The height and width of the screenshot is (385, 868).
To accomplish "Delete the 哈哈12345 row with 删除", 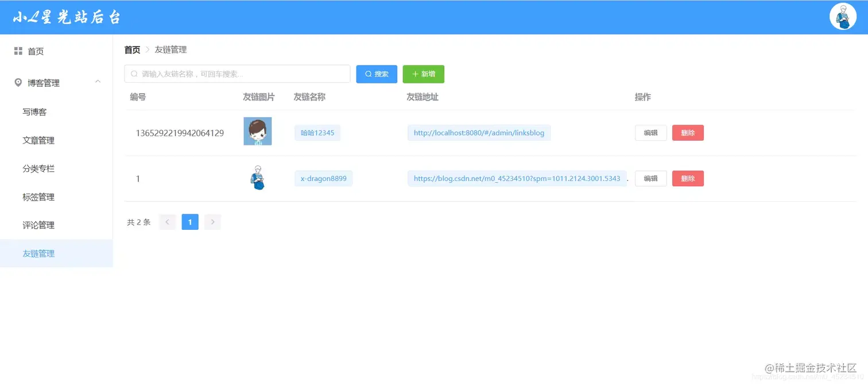I will [x=688, y=133].
